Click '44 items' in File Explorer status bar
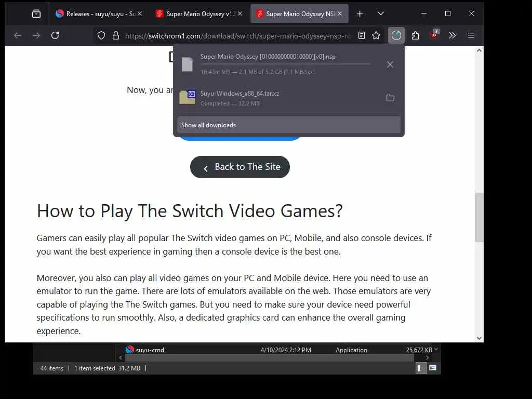Image resolution: width=532 pixels, height=399 pixels. pyautogui.click(x=52, y=368)
